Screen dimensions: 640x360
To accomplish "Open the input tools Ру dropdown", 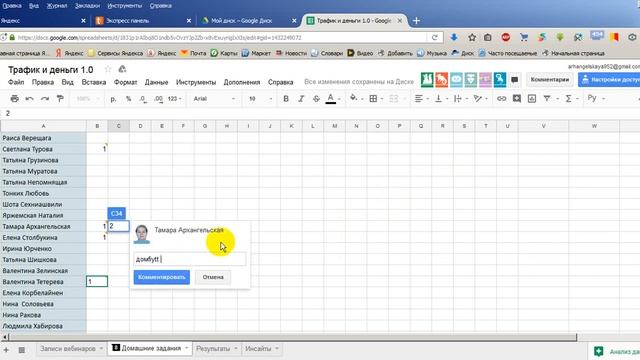I will point(596,98).
